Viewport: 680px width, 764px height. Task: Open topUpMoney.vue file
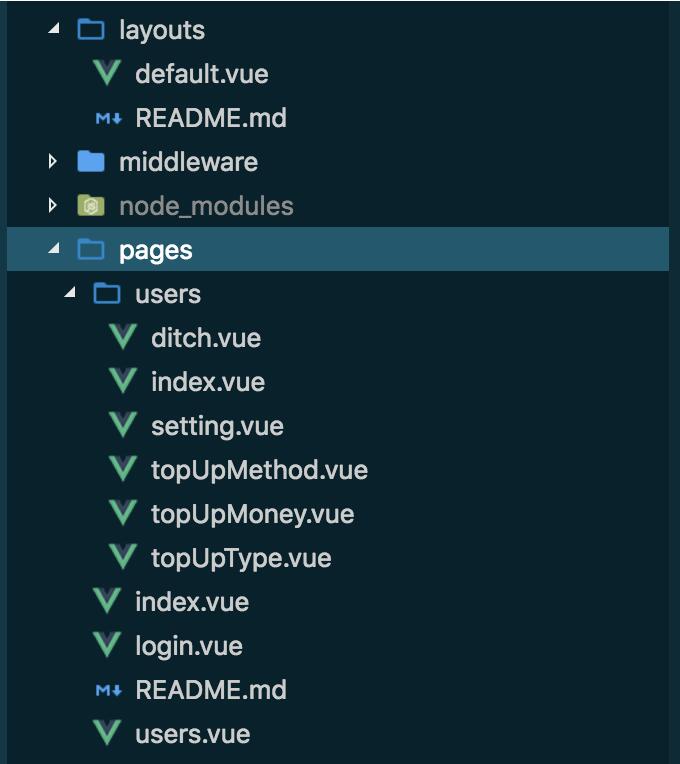(252, 514)
